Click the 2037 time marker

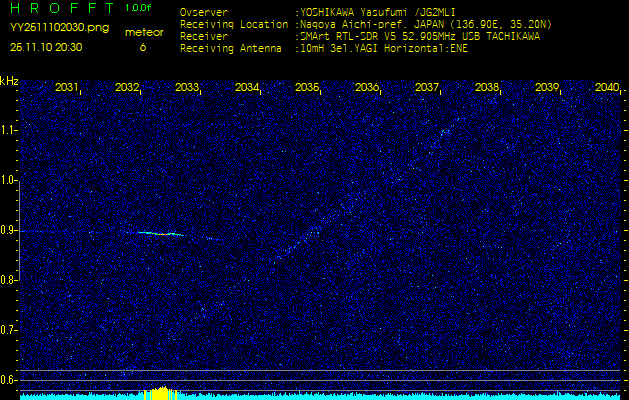tap(427, 87)
